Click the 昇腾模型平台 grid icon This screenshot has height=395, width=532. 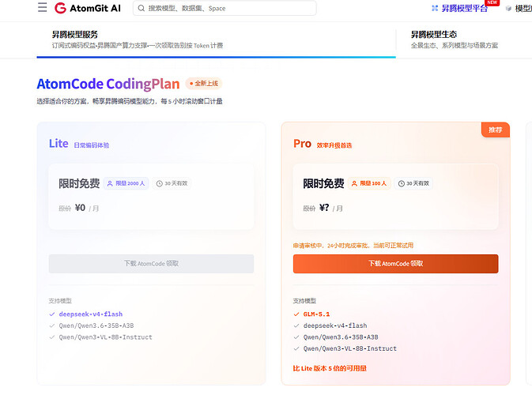tap(435, 8)
